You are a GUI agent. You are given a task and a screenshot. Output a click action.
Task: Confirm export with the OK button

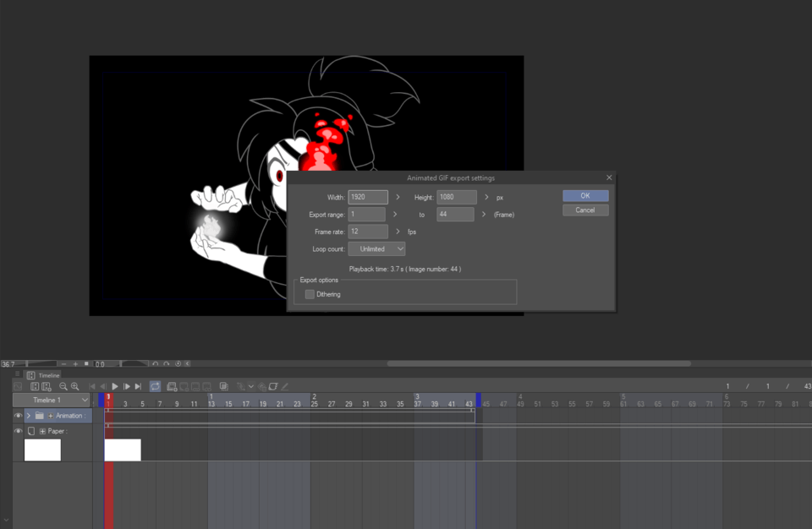(x=584, y=195)
